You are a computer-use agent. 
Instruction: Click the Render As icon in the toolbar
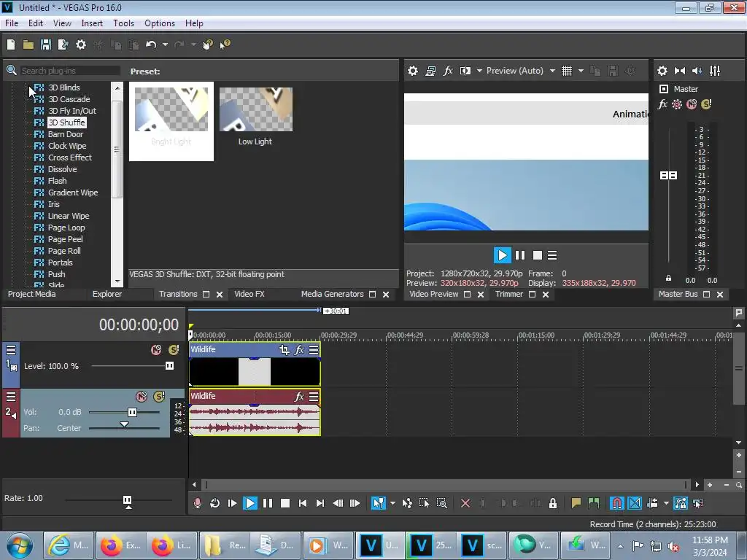(x=63, y=44)
